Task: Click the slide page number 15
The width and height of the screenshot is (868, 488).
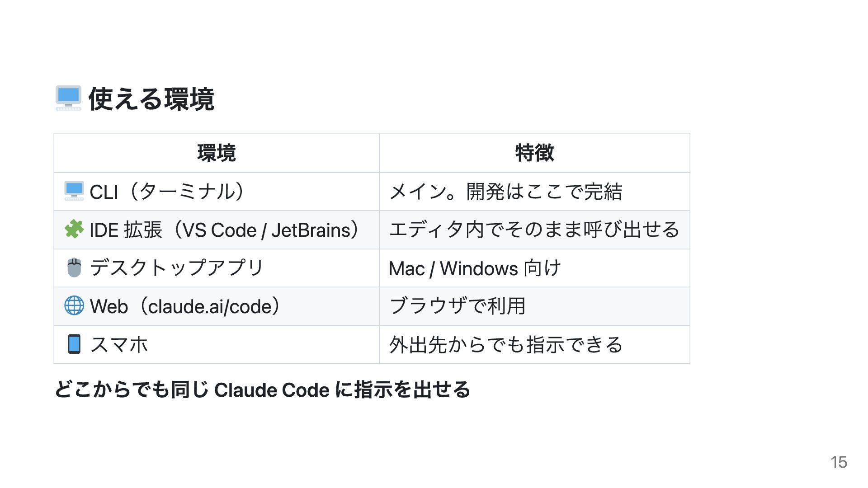Action: click(839, 462)
